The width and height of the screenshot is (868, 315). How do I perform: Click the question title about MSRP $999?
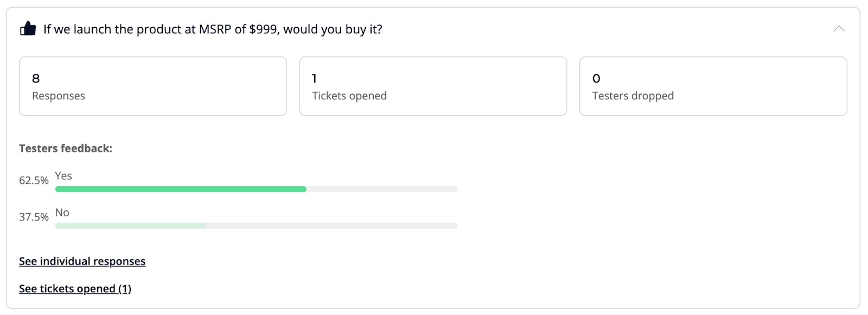[x=213, y=29]
